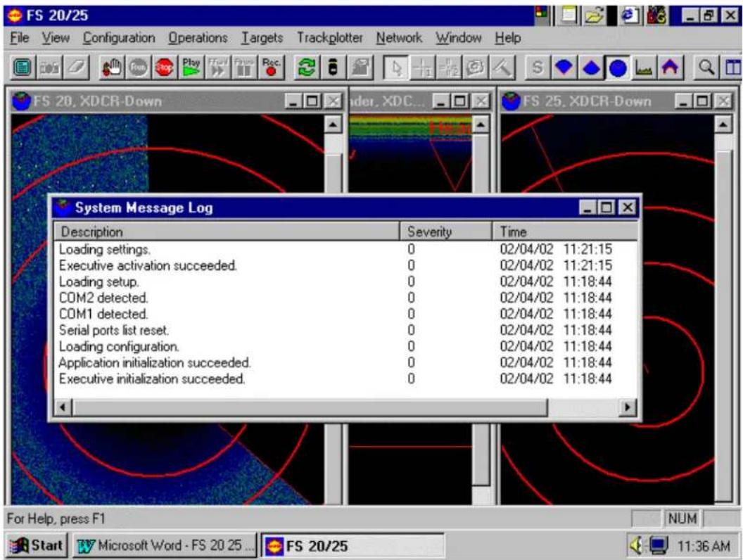
Task: Click the S toolbar button
Action: (538, 68)
